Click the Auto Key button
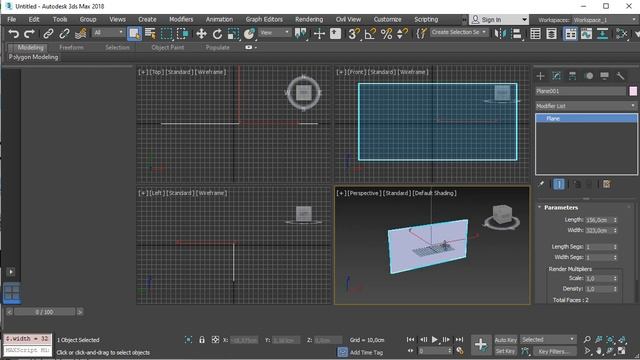 [505, 340]
